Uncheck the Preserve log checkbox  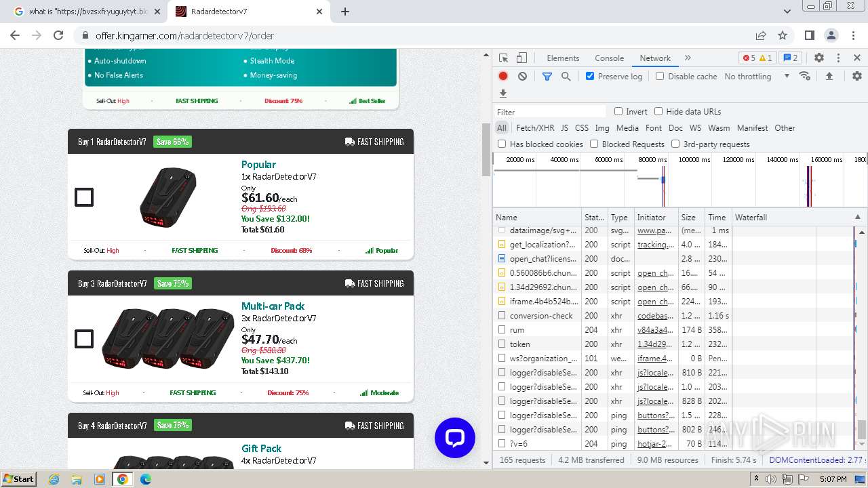[590, 76]
